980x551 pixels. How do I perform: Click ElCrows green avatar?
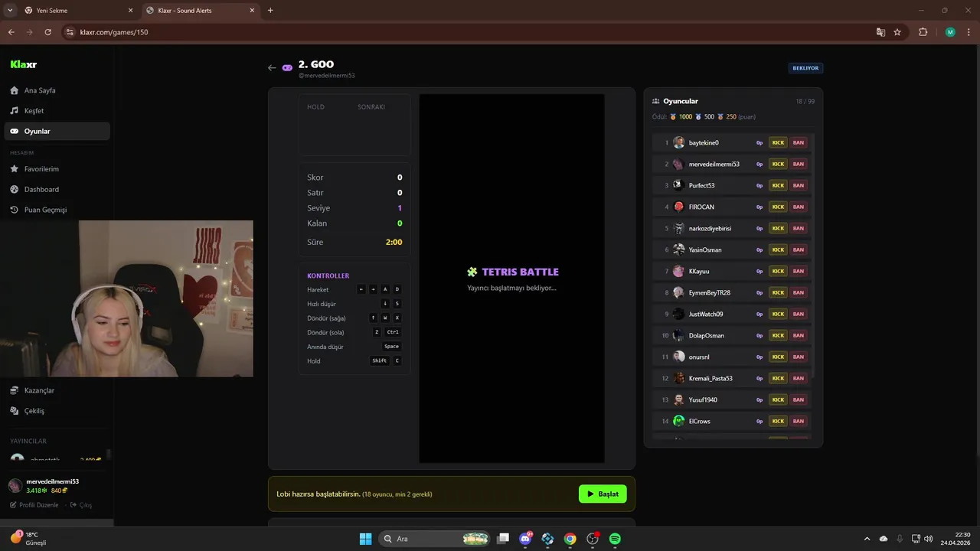pos(678,421)
